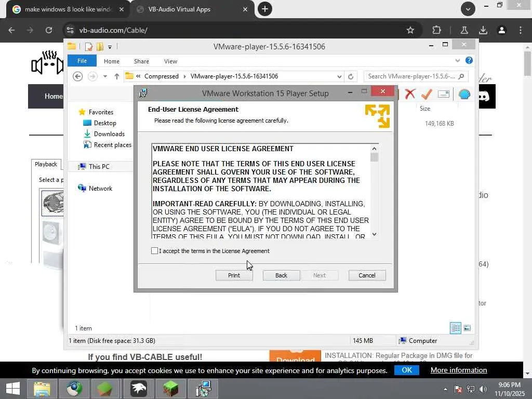532x399 pixels.
Task: Open Explorer help question mark icon
Action: point(469,60)
